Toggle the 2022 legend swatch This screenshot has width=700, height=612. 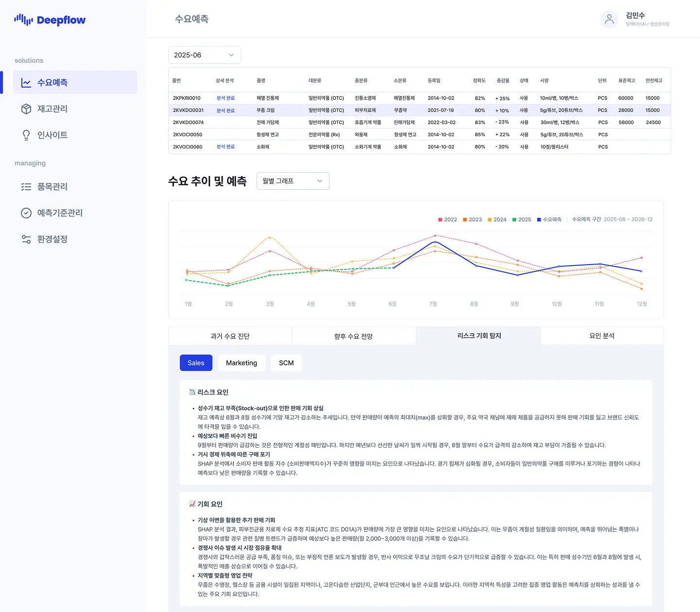pyautogui.click(x=440, y=220)
